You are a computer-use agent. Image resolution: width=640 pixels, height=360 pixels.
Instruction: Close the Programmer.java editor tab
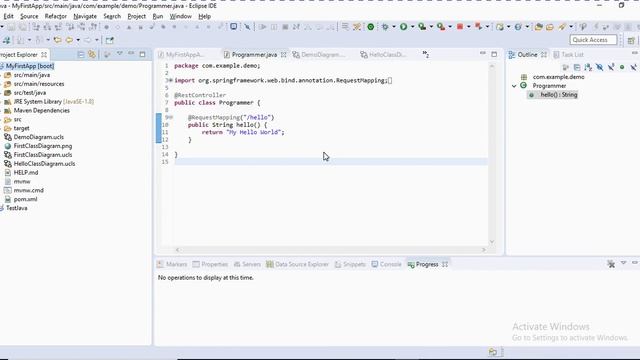[x=283, y=55]
